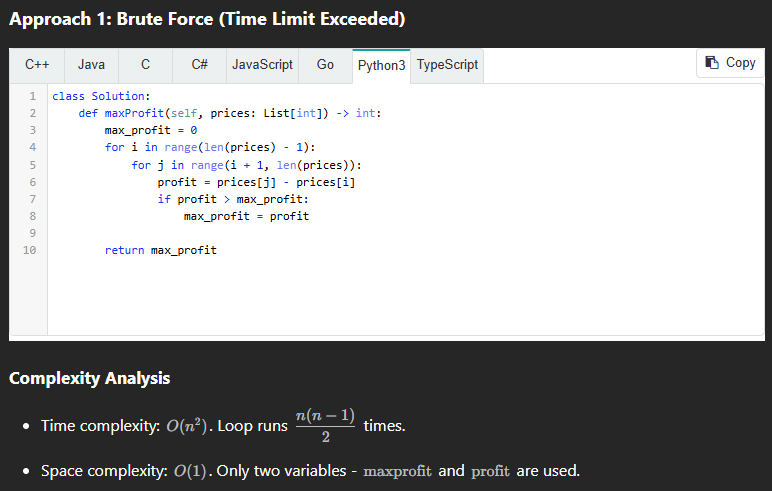This screenshot has width=772, height=491.
Task: Click the 'Complexity Analysis' heading
Action: click(x=90, y=378)
